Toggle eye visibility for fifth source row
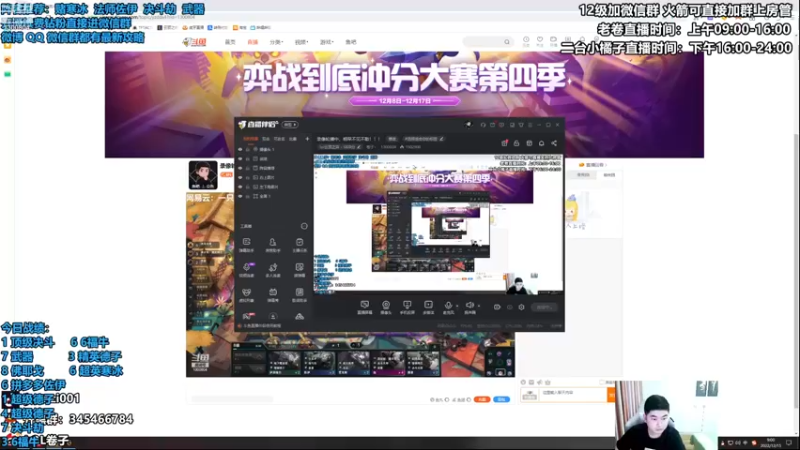The height and width of the screenshot is (450, 800). [x=240, y=187]
